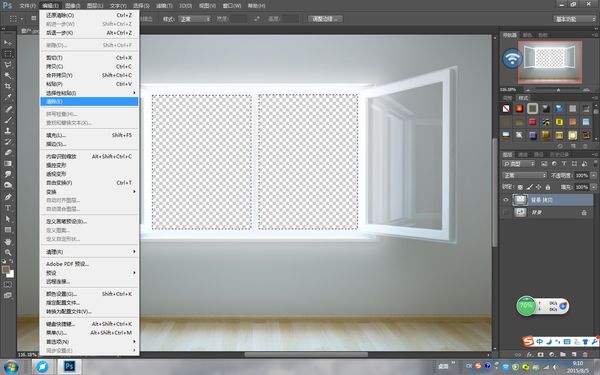Screen dimensions: 600x375
Task: Choose Adobe PDF 预设 menu item
Action: click(x=89, y=264)
